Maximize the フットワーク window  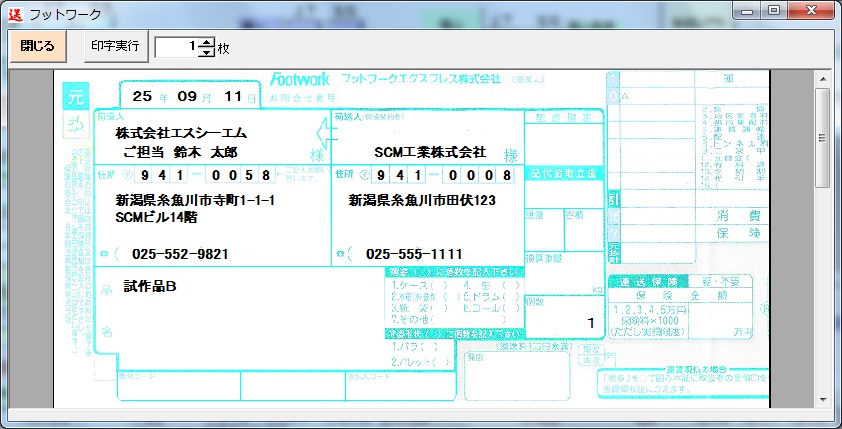(x=774, y=11)
